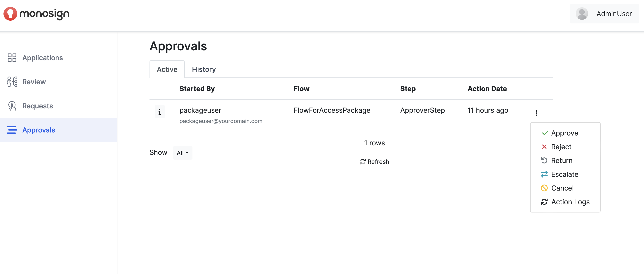The image size is (644, 274).
Task: Select Approvals in the sidebar
Action: (x=38, y=130)
